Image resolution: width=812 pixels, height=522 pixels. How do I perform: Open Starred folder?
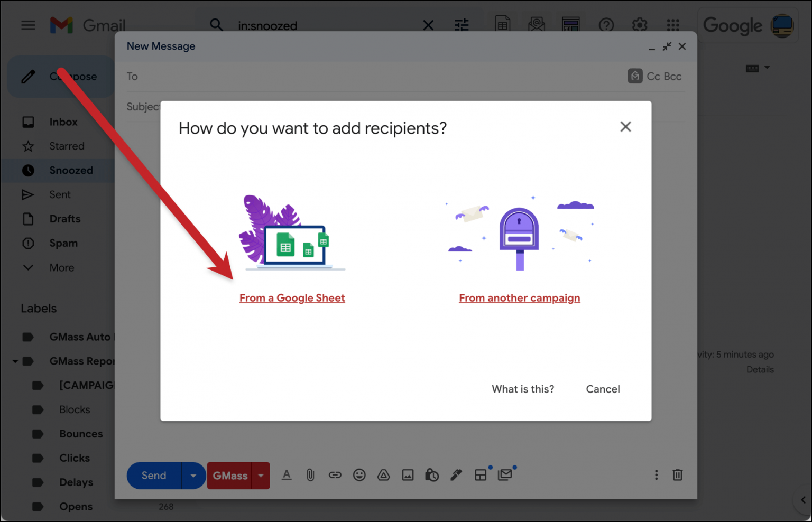pyautogui.click(x=67, y=146)
